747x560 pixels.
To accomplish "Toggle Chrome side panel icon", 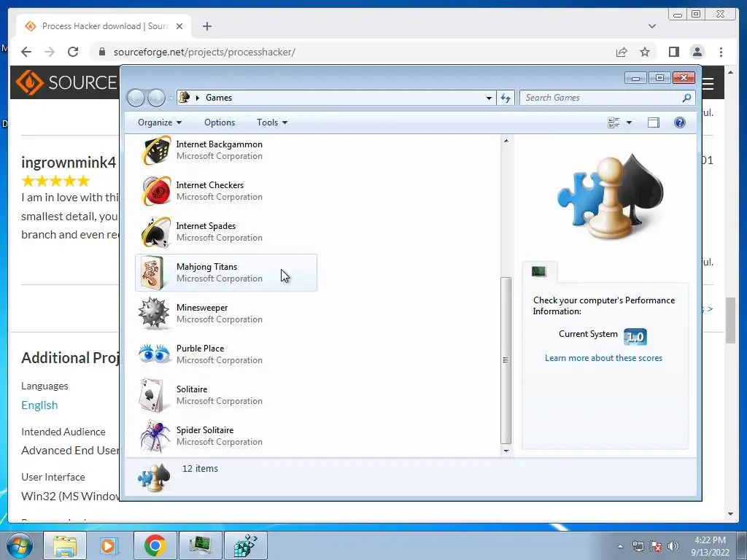I will (x=673, y=52).
